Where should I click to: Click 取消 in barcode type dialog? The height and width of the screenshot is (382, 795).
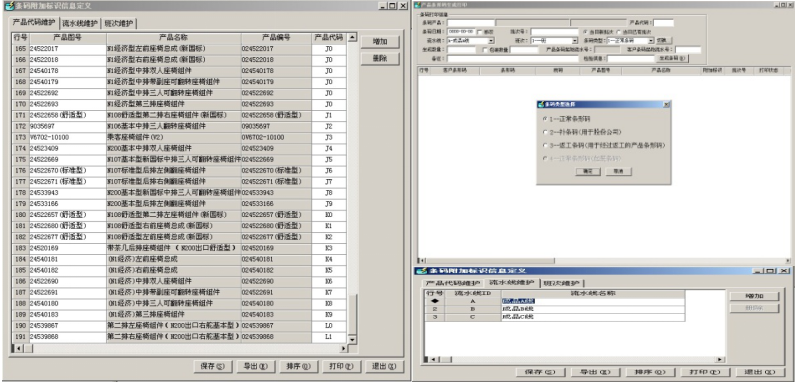pos(618,171)
